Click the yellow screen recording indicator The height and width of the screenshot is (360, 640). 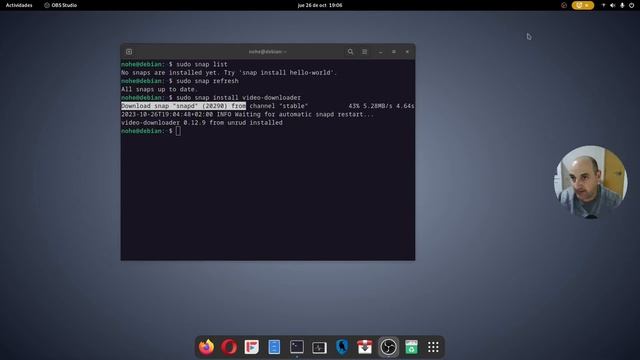point(582,5)
